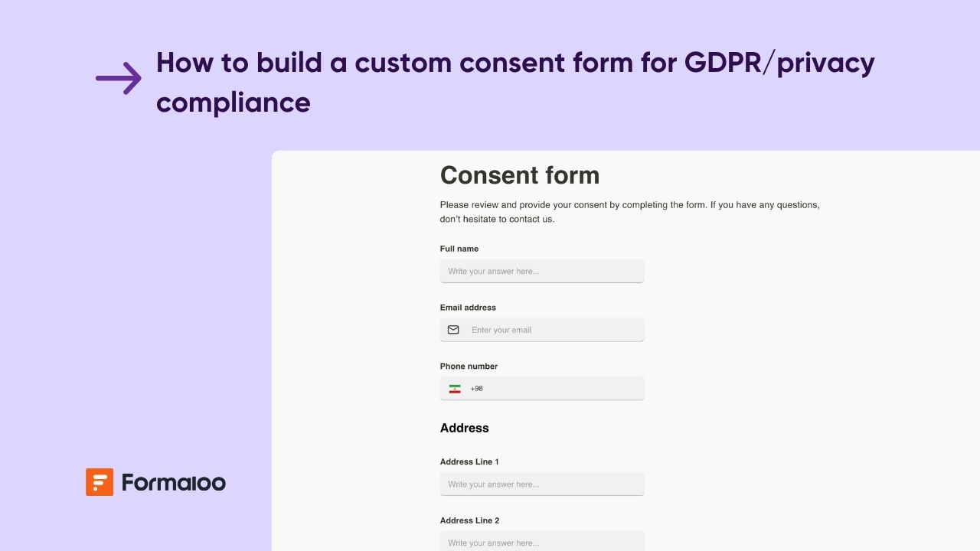Screen dimensions: 980x551
Task: Click the Full name input field
Action: 542,271
